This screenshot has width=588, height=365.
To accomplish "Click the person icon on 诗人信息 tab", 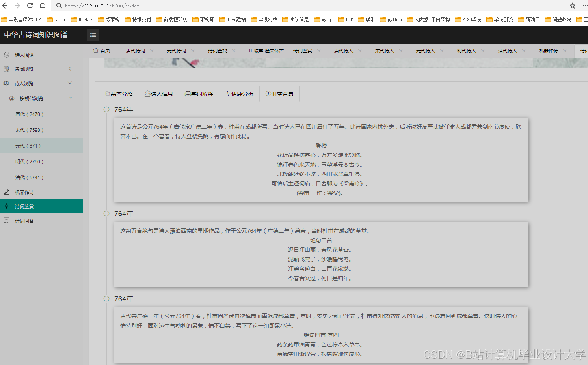I will point(147,94).
